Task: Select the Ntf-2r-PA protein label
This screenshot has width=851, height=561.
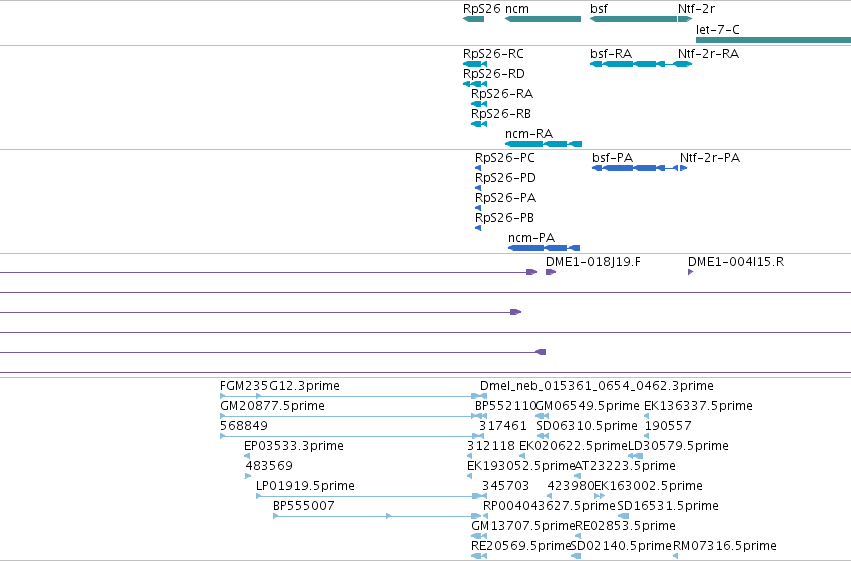Action: (x=710, y=158)
